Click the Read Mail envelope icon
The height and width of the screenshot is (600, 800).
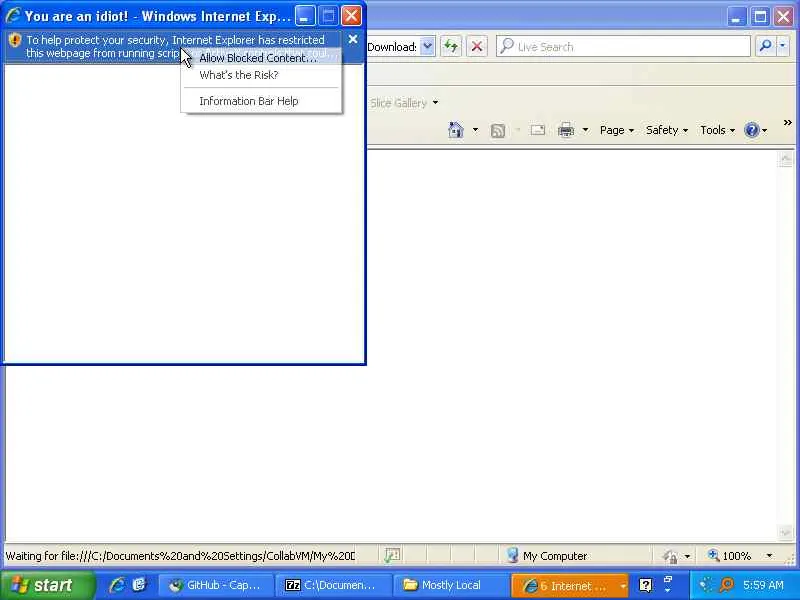pos(537,130)
